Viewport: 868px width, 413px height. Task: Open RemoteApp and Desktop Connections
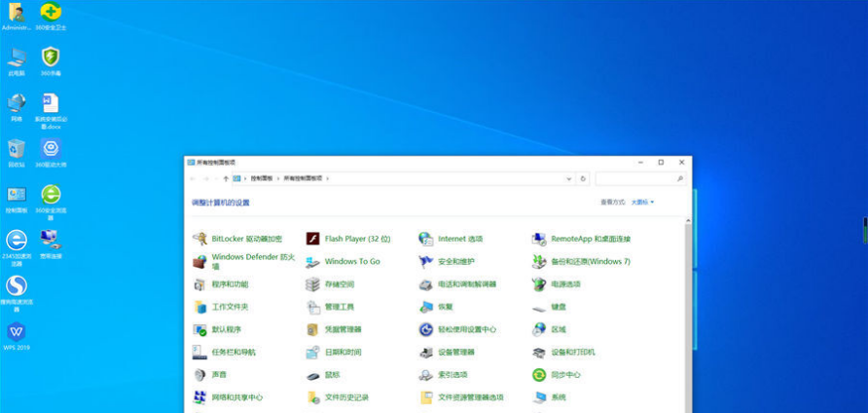(x=590, y=239)
